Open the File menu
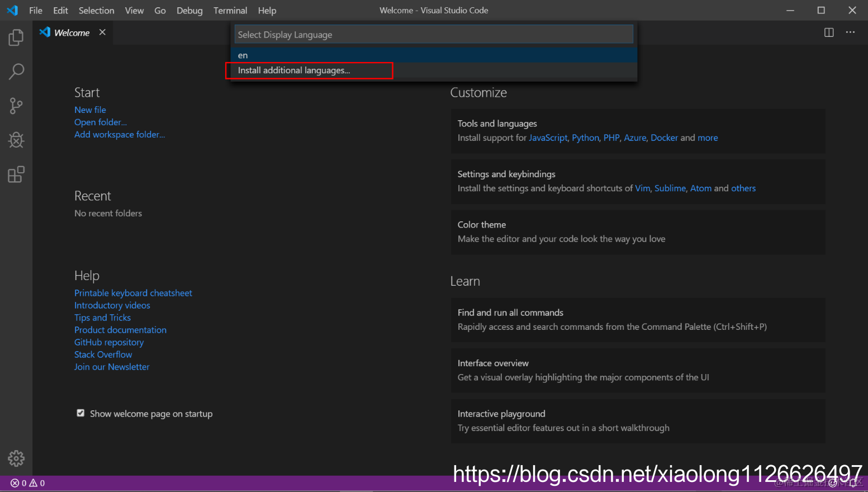868x492 pixels. tap(36, 10)
